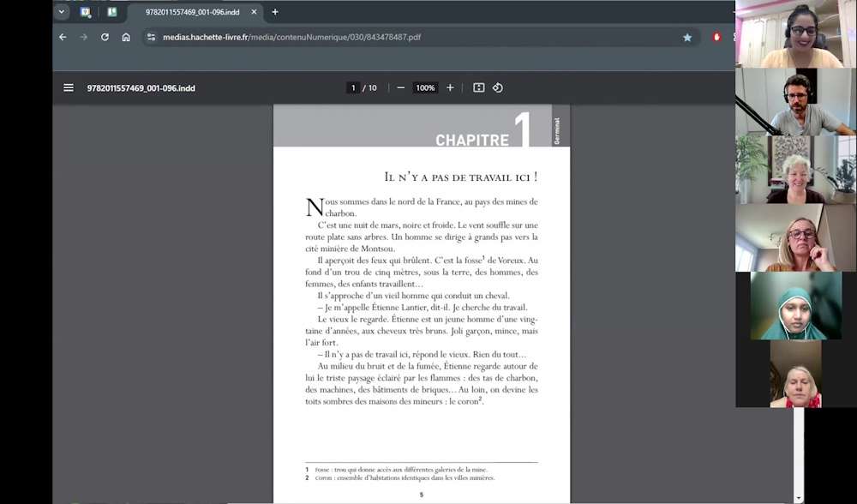Open the red extension icon in toolbar

pos(716,37)
